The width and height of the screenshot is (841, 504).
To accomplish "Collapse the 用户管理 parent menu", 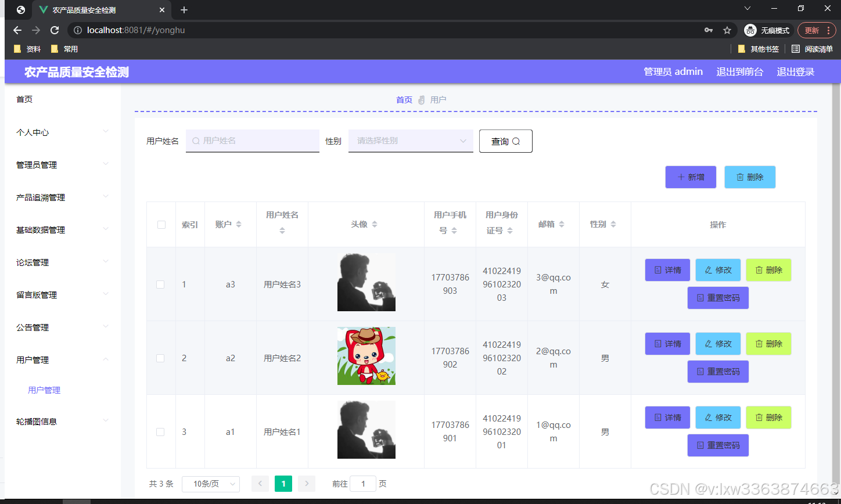I will click(x=63, y=360).
